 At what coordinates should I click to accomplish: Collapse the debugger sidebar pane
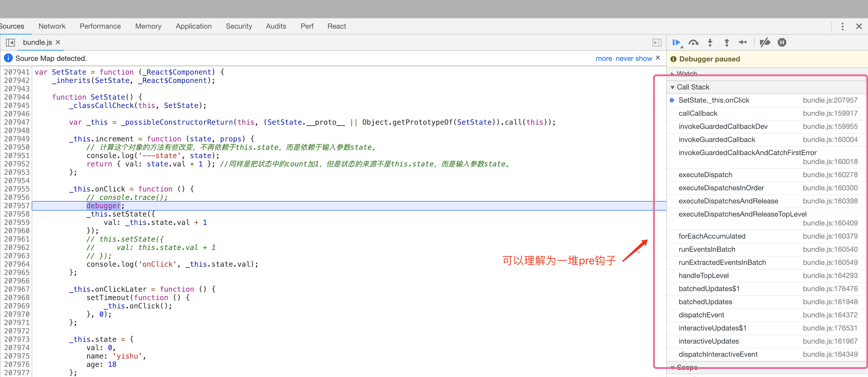[657, 42]
